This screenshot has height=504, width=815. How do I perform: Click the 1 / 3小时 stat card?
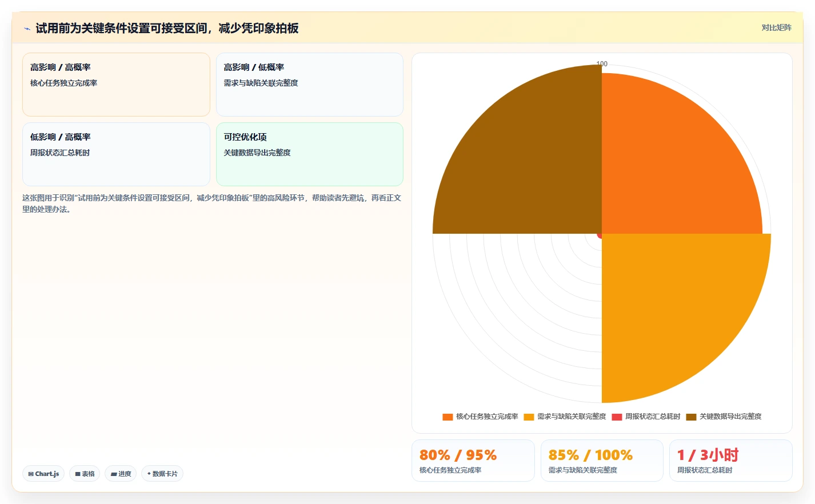(x=731, y=461)
